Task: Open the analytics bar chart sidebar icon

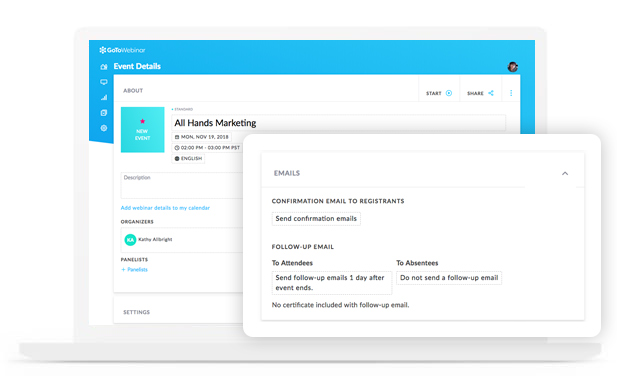Action: [x=103, y=97]
